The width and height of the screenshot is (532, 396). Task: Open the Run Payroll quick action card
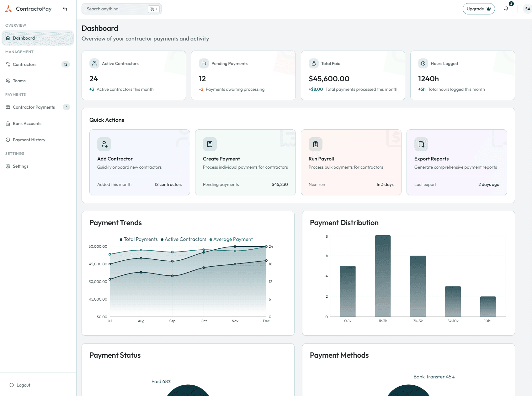pos(351,162)
